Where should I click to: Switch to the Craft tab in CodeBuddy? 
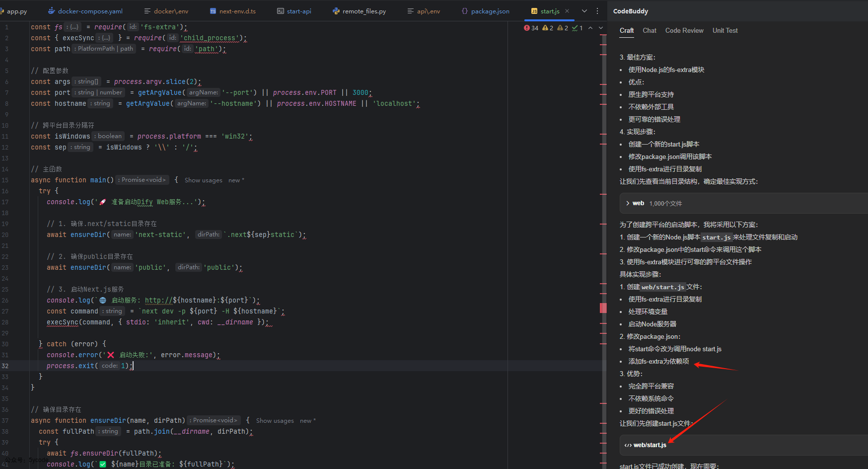coord(627,31)
